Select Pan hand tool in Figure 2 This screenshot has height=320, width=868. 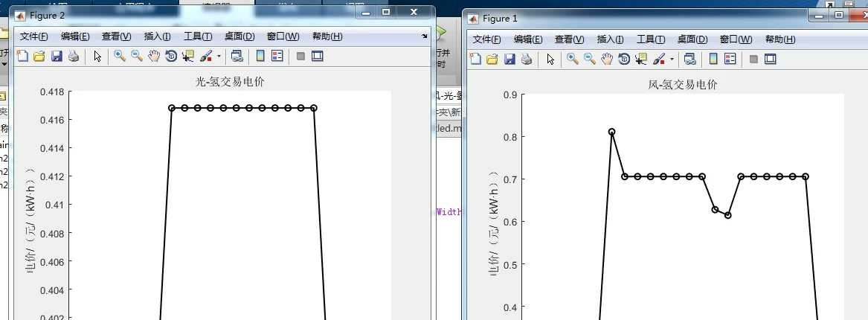click(154, 56)
